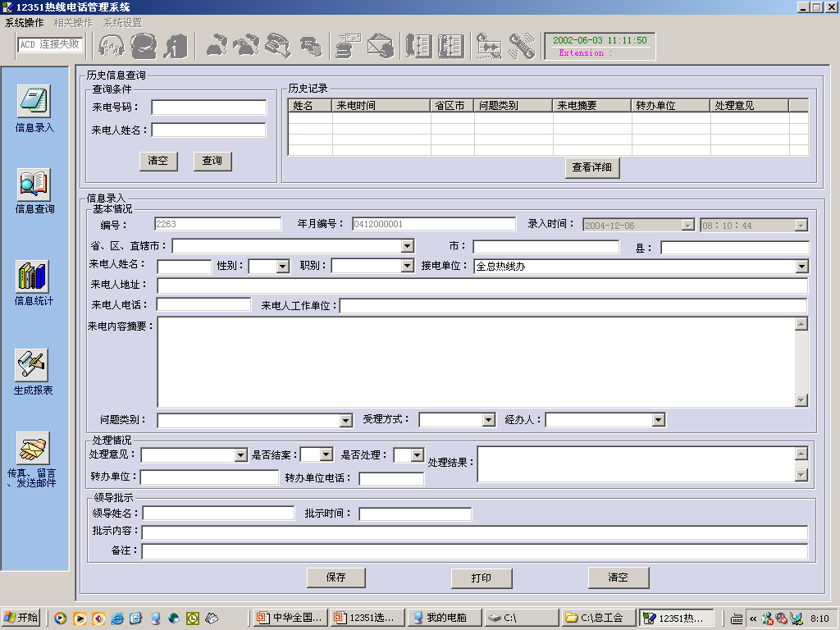Expand 省、区、直辖市 dropdown
The image size is (840, 630).
[x=408, y=246]
